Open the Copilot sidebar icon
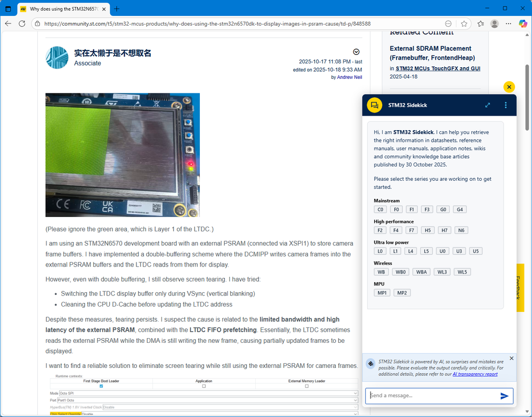This screenshot has height=417, width=532. [523, 24]
